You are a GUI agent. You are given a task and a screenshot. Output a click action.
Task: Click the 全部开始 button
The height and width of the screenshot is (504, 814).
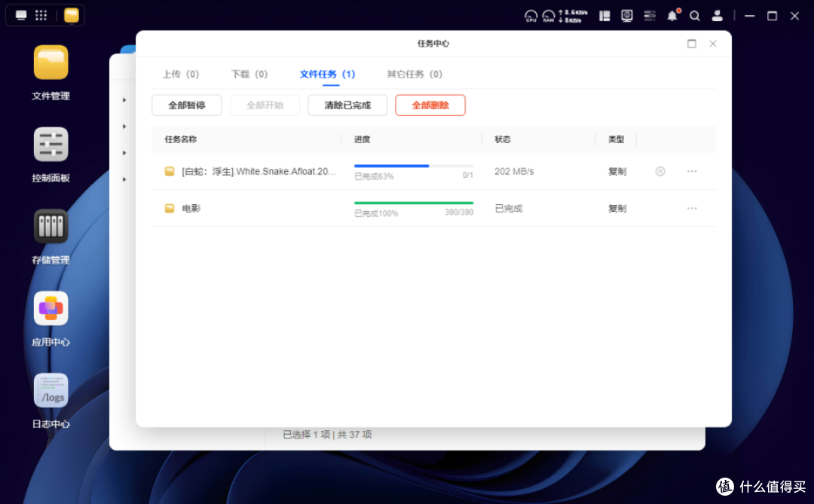point(265,105)
